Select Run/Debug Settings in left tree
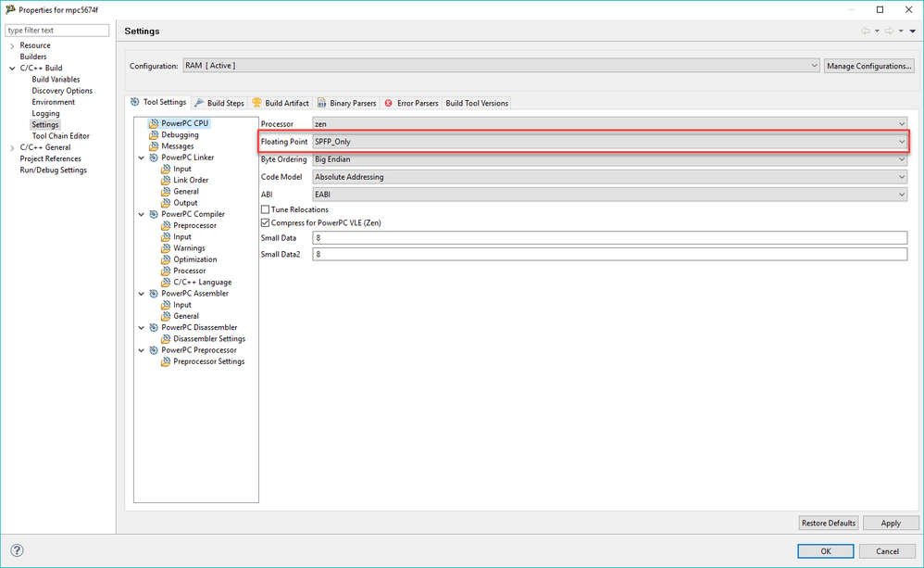 pos(53,170)
